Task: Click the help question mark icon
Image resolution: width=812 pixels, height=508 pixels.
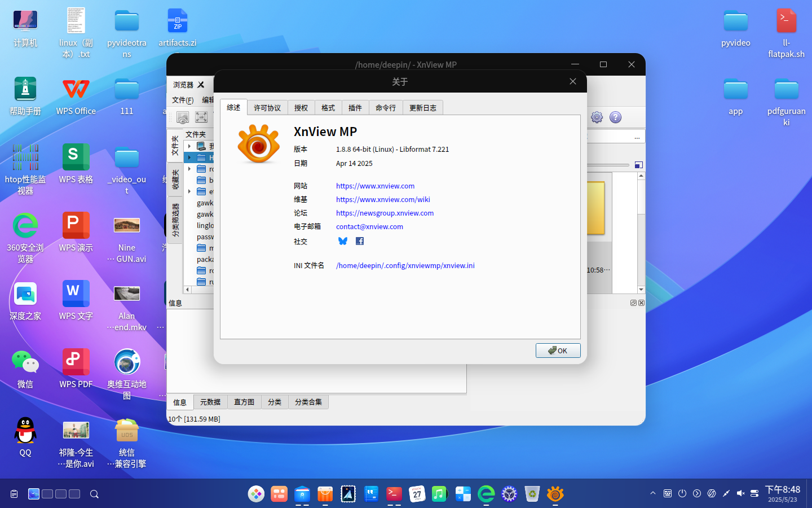Action: (616, 117)
